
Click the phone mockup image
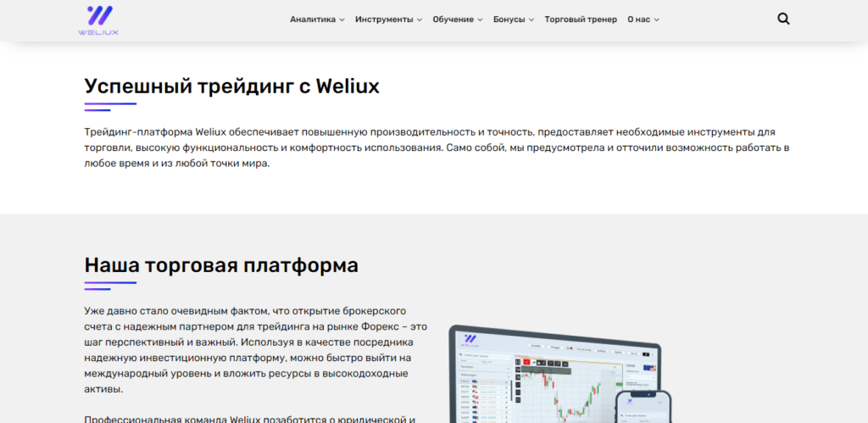643,406
